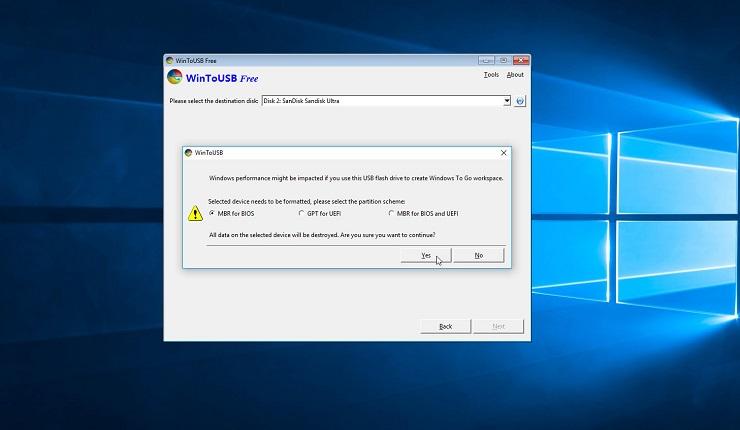Confirm formatting with the Yes button
The width and height of the screenshot is (740, 430).
click(x=426, y=255)
